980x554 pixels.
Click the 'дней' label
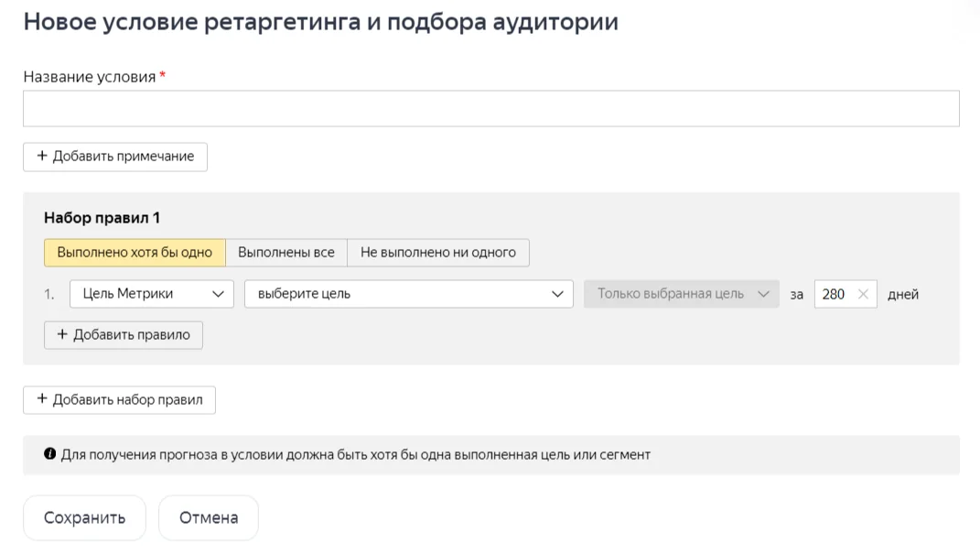(x=903, y=295)
